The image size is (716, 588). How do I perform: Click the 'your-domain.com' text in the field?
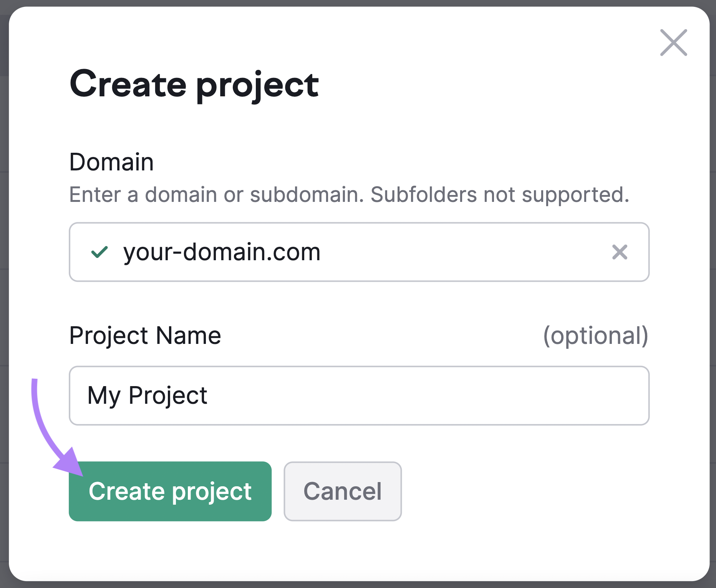pyautogui.click(x=222, y=252)
